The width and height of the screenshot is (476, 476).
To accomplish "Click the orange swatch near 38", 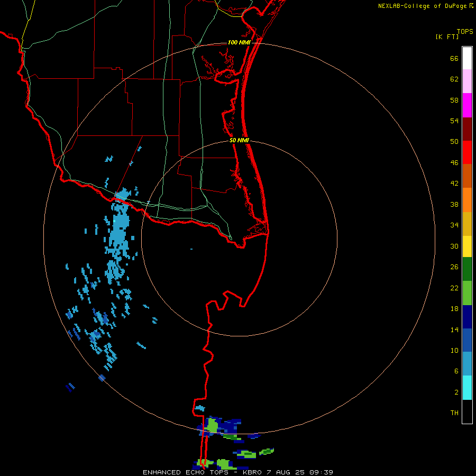I will 467,200.
